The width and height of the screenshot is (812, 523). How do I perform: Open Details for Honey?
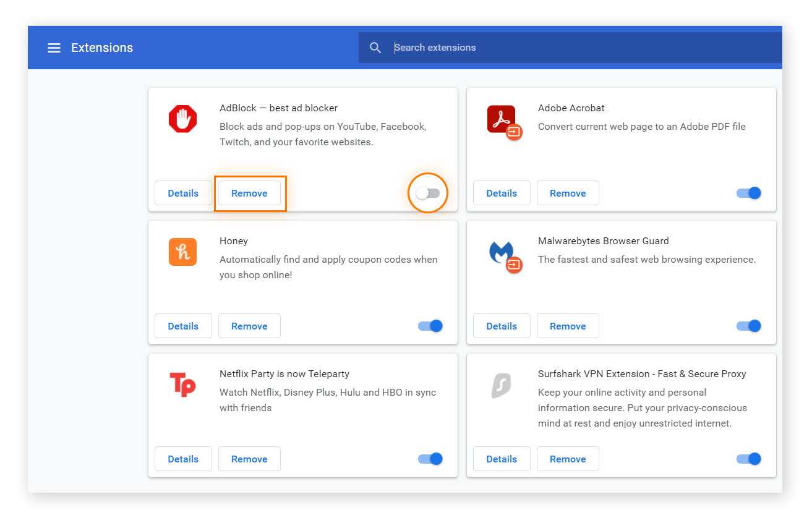[x=183, y=326]
